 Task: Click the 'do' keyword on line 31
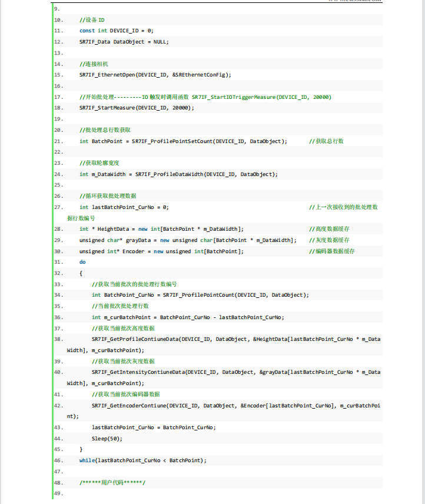82,262
